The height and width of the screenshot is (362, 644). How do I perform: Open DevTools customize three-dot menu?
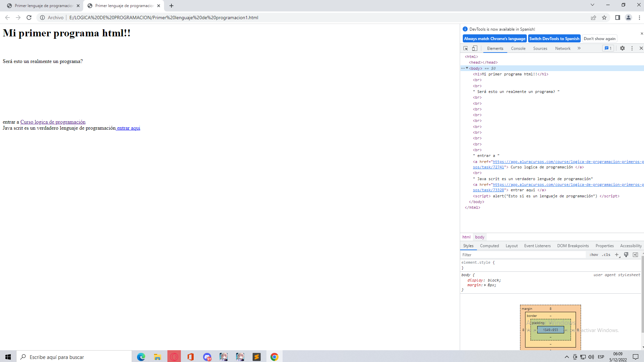(x=632, y=48)
